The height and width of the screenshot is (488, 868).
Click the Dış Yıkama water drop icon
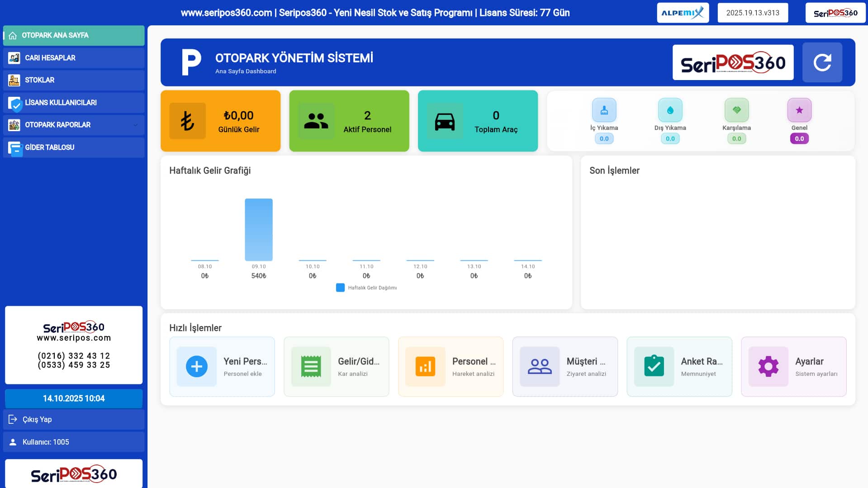[x=670, y=110]
